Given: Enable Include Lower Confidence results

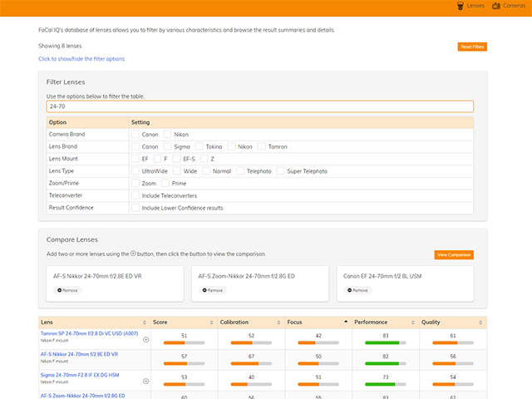Looking at the screenshot, I should (135, 207).
